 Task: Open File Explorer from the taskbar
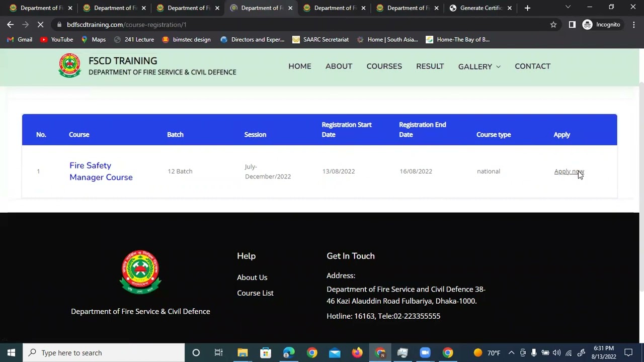pyautogui.click(x=243, y=353)
